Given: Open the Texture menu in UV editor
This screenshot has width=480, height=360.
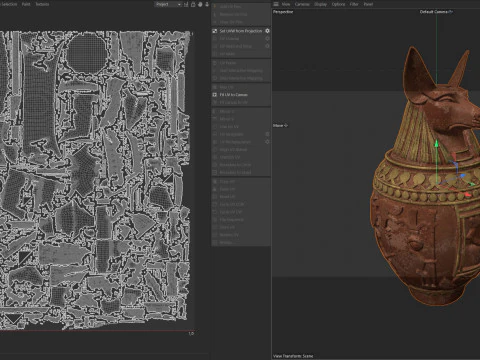Looking at the screenshot, I should 42,4.
